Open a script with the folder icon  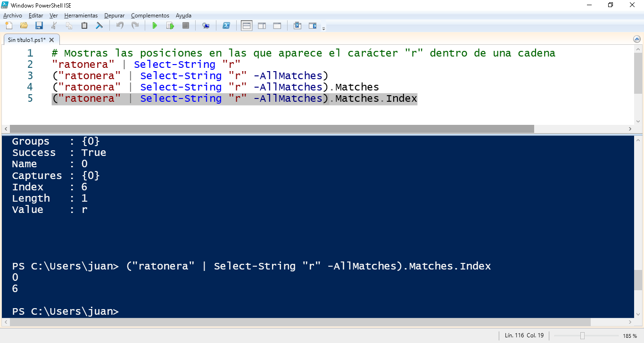click(24, 25)
